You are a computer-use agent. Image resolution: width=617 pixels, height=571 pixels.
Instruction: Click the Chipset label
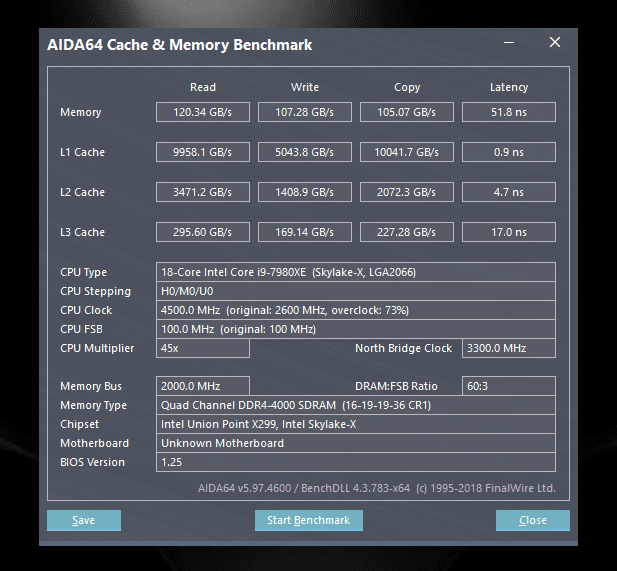point(79,424)
